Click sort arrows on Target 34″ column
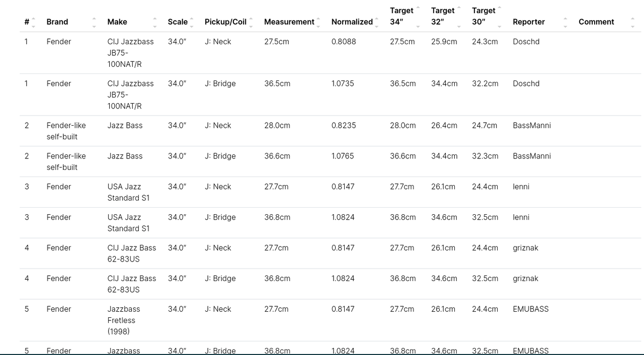Image resolution: width=644 pixels, height=355 pixels. click(418, 17)
